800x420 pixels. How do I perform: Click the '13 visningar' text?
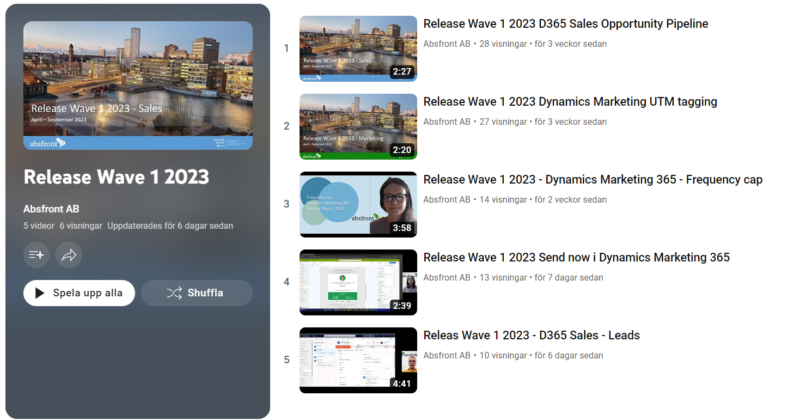(503, 278)
